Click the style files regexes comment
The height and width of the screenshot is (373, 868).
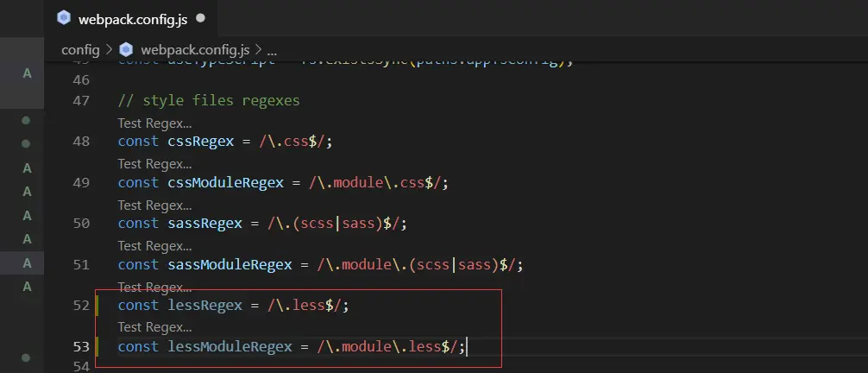point(209,100)
